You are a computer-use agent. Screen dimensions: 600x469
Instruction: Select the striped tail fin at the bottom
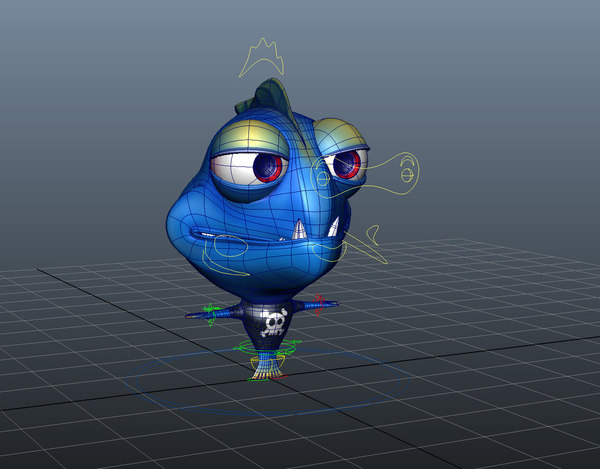click(264, 369)
